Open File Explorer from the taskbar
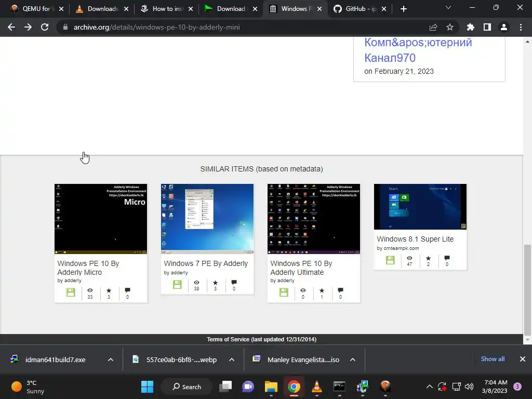Viewport: 532px width, 399px height. click(271, 387)
